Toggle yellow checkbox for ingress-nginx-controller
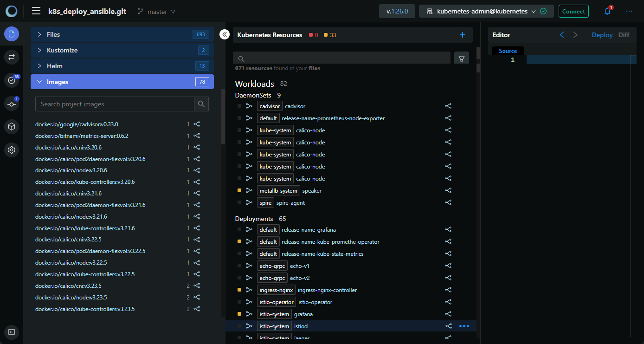 pyautogui.click(x=239, y=290)
